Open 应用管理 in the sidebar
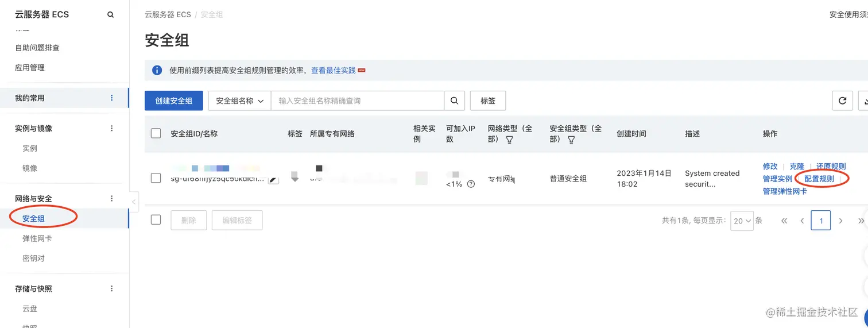The height and width of the screenshot is (328, 868). pyautogui.click(x=30, y=68)
